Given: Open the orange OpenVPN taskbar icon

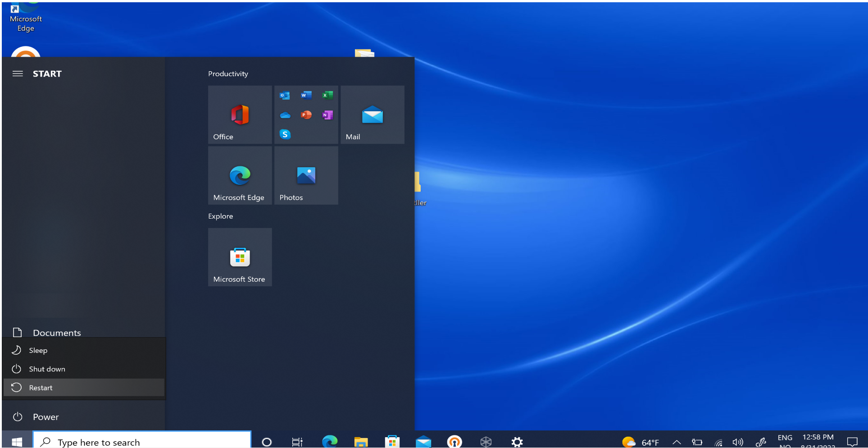Looking at the screenshot, I should coord(454,442).
